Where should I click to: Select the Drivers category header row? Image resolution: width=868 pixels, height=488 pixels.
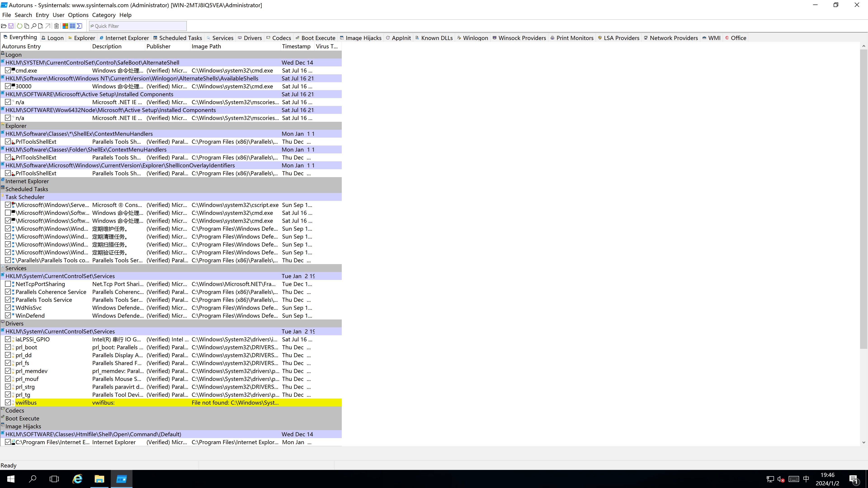(x=171, y=323)
